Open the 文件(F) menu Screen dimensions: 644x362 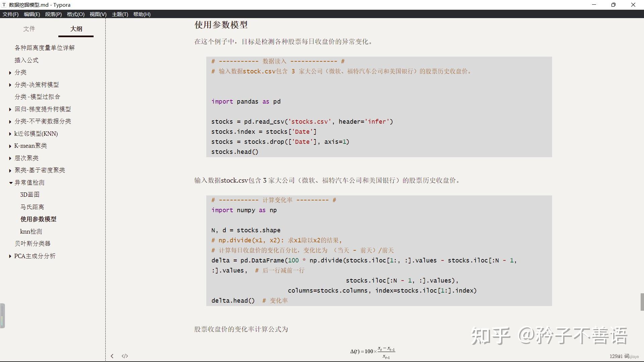[x=10, y=14]
